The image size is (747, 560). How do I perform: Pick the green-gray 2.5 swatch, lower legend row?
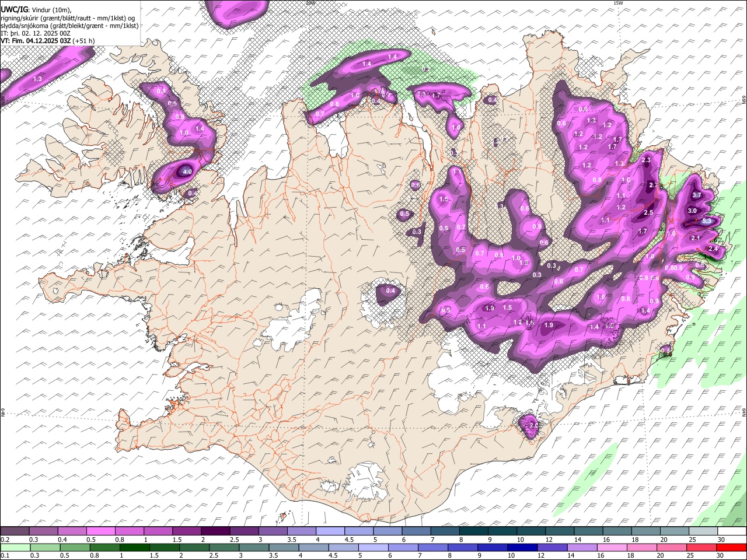point(224,547)
